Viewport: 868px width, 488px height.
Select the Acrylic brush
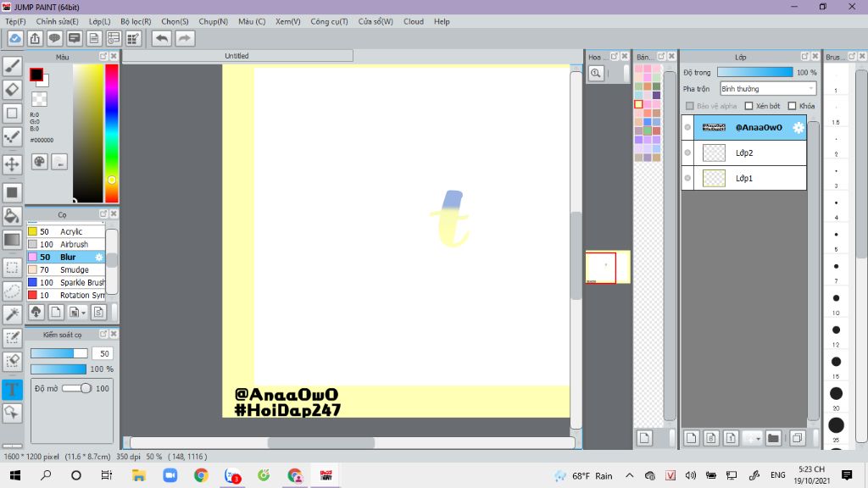(66, 231)
